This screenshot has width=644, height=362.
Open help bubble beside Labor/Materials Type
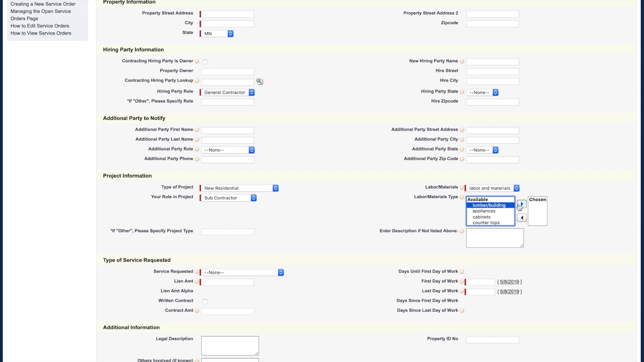tap(462, 197)
